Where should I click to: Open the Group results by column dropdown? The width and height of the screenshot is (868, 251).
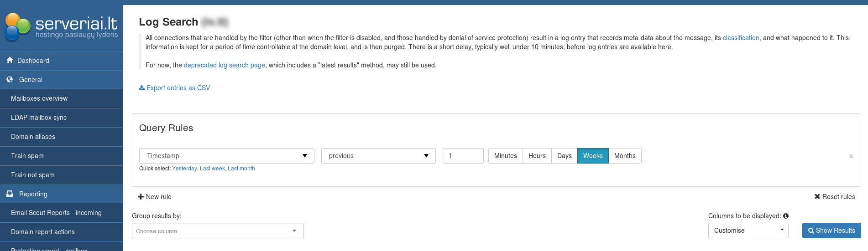(217, 231)
